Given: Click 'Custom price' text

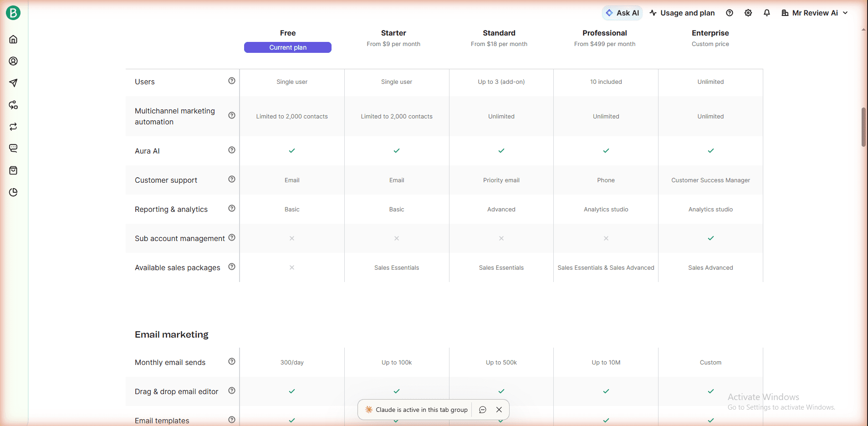Looking at the screenshot, I should coord(710,44).
